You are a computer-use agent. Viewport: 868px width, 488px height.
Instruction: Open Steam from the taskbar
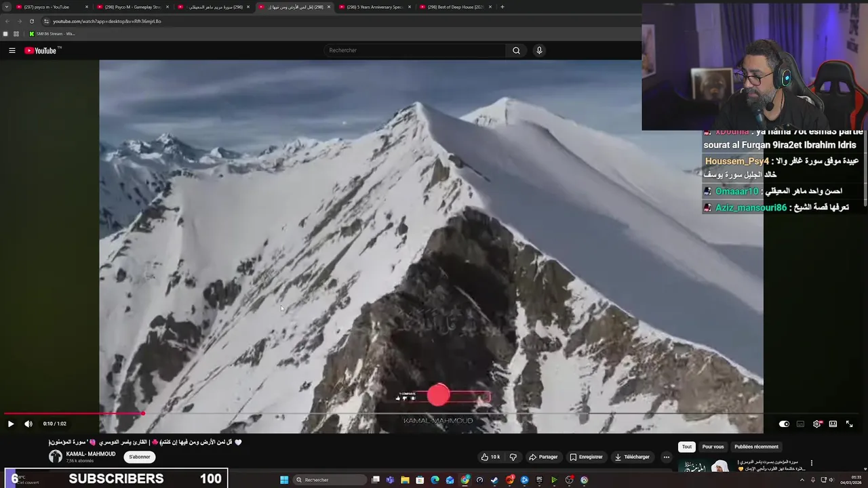(494, 480)
